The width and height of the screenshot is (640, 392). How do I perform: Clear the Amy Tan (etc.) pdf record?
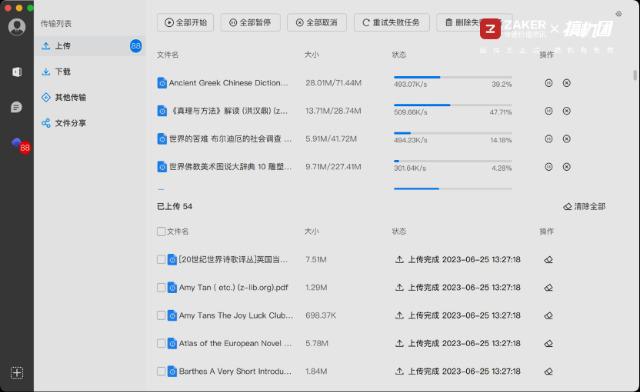click(x=549, y=287)
